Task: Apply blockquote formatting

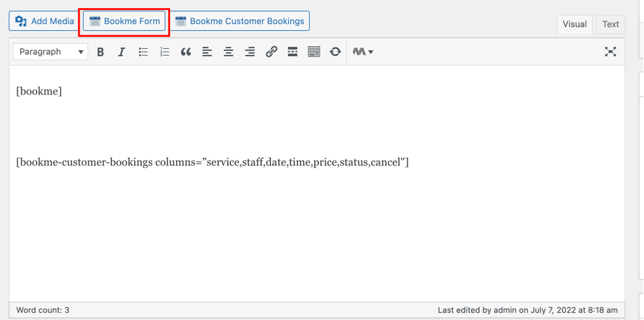Action: point(186,52)
